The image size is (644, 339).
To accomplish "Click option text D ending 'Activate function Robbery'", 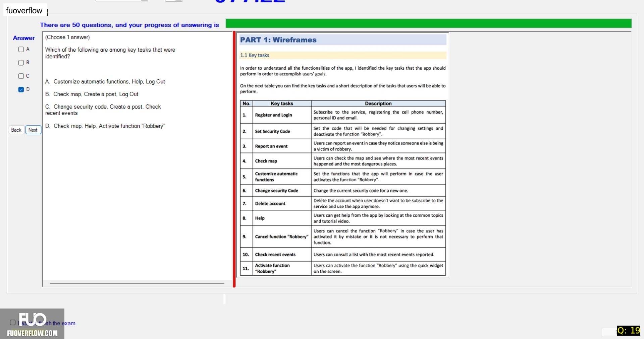I will [x=105, y=126].
